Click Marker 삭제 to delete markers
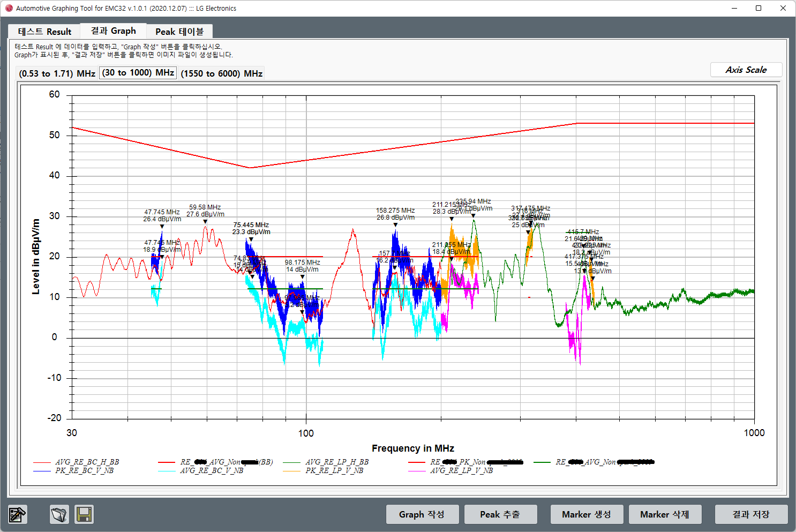This screenshot has height=532, width=796. pyautogui.click(x=664, y=514)
